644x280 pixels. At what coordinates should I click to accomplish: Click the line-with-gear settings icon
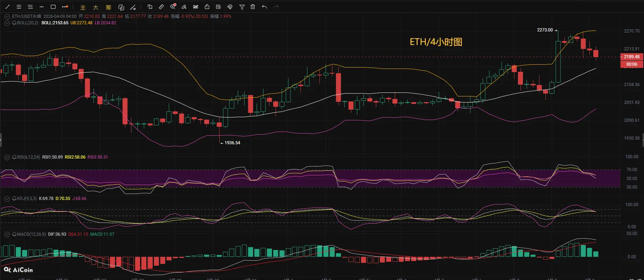tap(133, 7)
